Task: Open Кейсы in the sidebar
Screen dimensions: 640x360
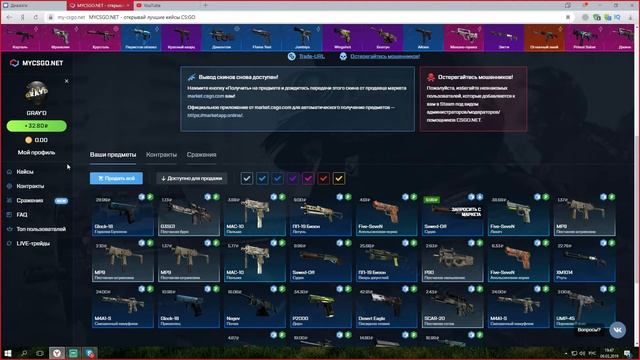Action: coord(25,172)
